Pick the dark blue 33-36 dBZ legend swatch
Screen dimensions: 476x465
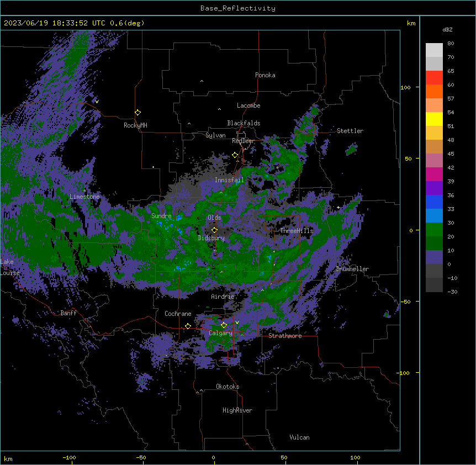click(434, 202)
